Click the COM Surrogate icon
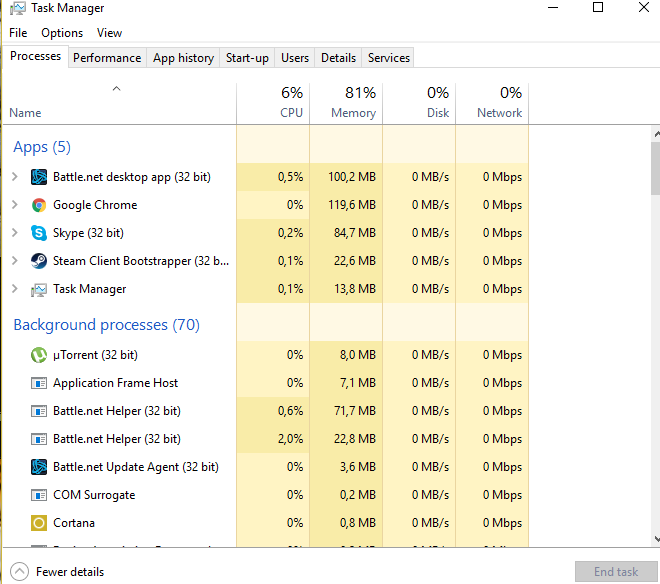 [39, 495]
